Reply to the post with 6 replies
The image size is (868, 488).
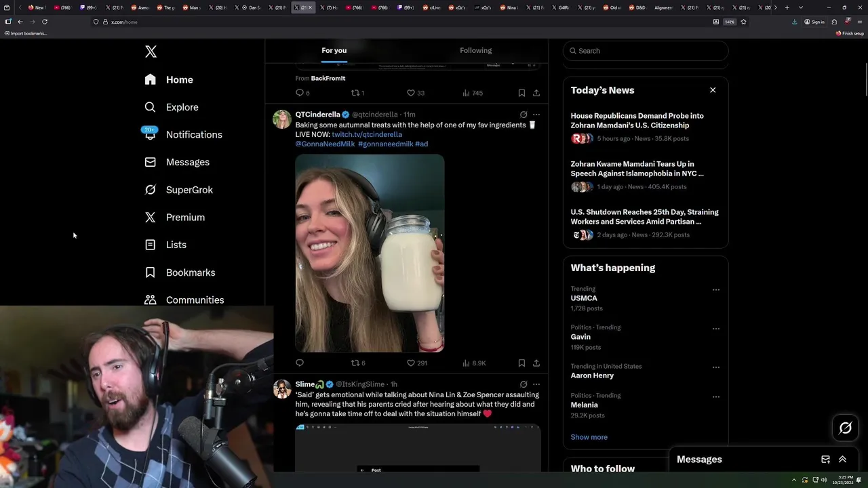[x=302, y=93]
